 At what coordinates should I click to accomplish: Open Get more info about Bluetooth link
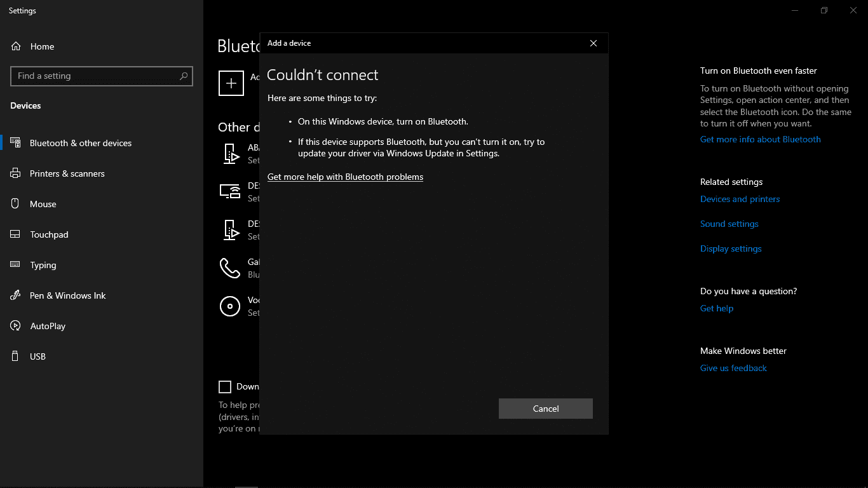click(x=761, y=139)
